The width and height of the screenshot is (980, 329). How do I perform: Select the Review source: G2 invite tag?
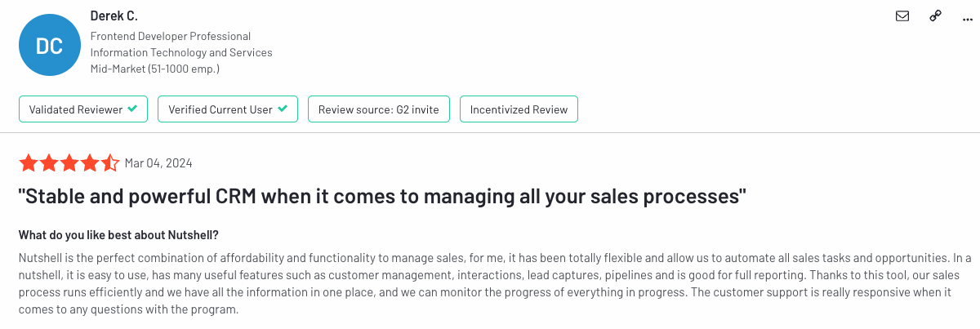378,109
